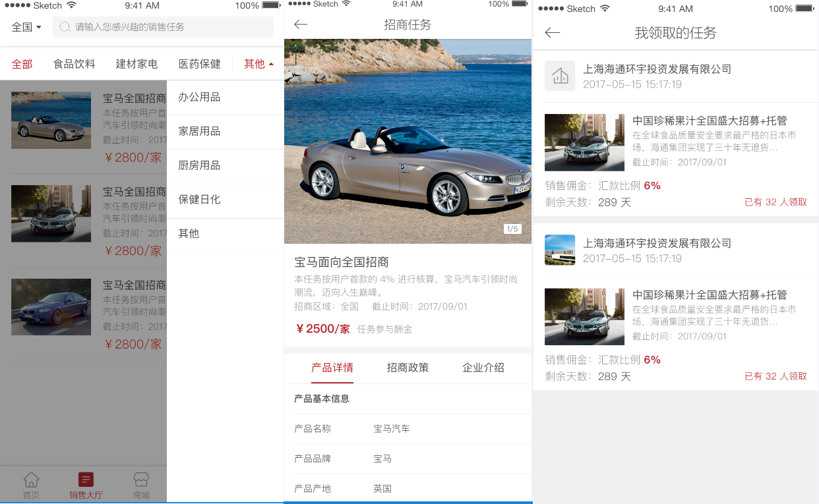
Task: Open the grey BMW i8 thumbnail in 销售大厅 list
Action: coord(51,213)
